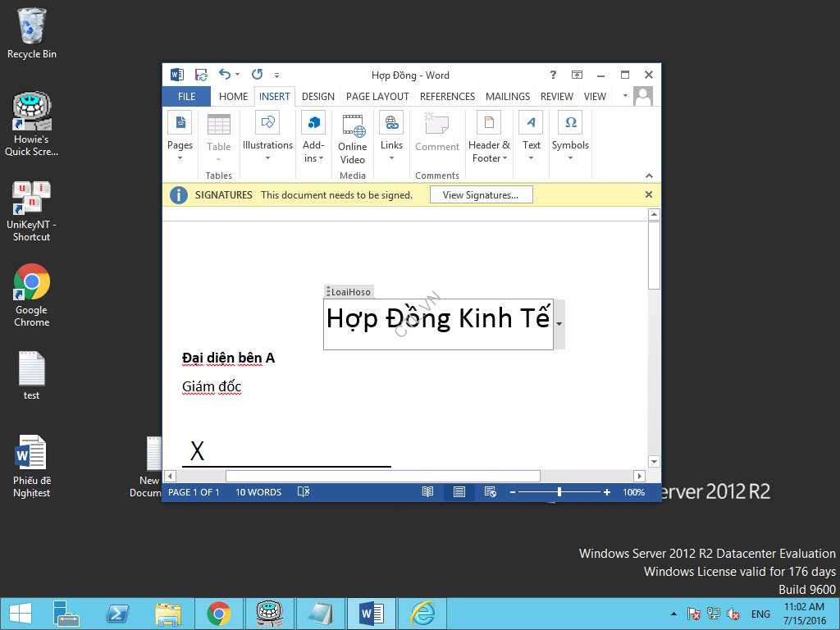
Task: Switch to Read Mode from the status bar
Action: 427,491
